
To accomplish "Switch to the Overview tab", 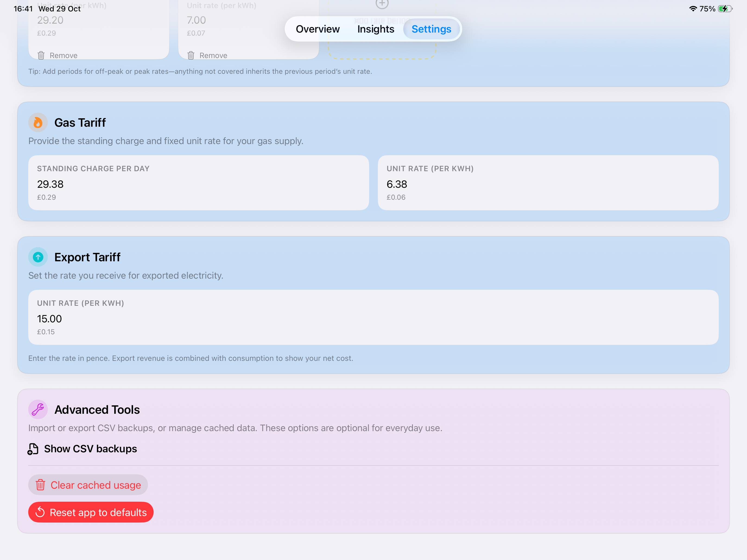I will coord(317,29).
